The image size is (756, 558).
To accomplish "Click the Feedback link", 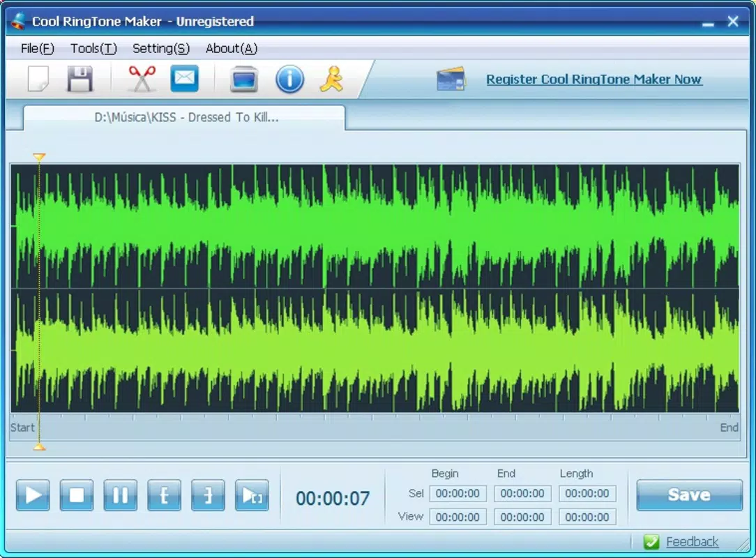I will point(692,541).
